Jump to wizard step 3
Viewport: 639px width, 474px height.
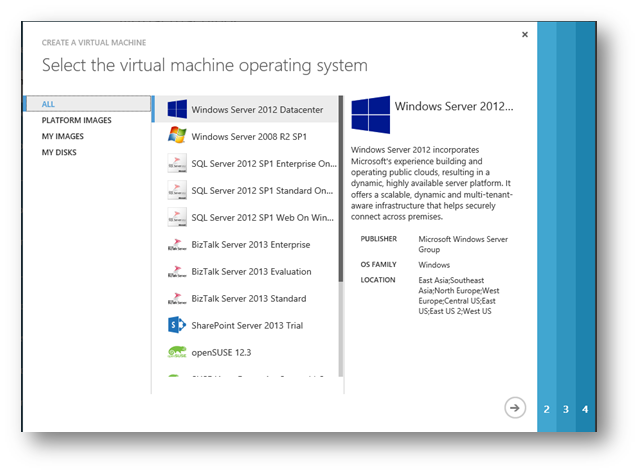point(566,409)
